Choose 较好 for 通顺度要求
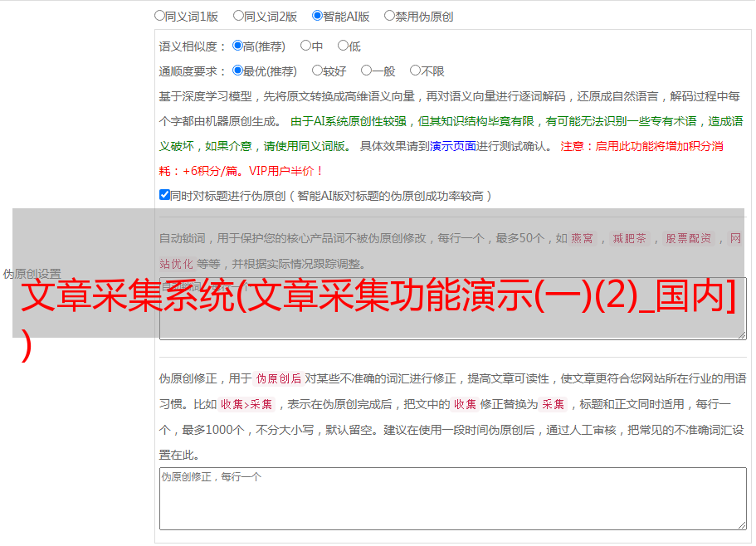The height and width of the screenshot is (546, 756). tap(317, 71)
